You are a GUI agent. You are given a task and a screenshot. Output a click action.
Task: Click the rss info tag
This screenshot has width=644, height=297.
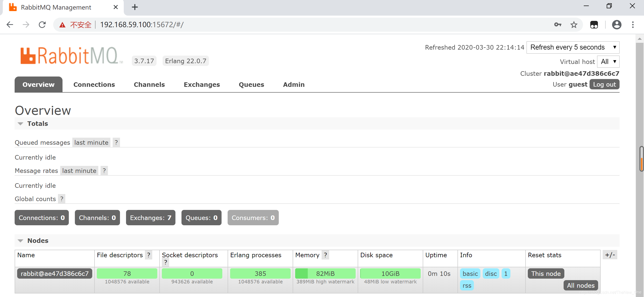tap(467, 285)
